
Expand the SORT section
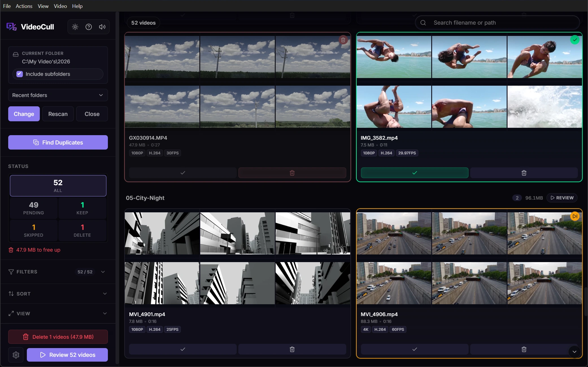click(58, 294)
